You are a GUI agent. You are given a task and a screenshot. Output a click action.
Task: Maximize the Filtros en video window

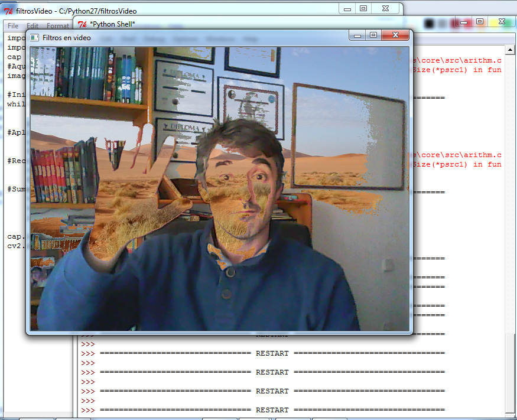click(x=373, y=35)
